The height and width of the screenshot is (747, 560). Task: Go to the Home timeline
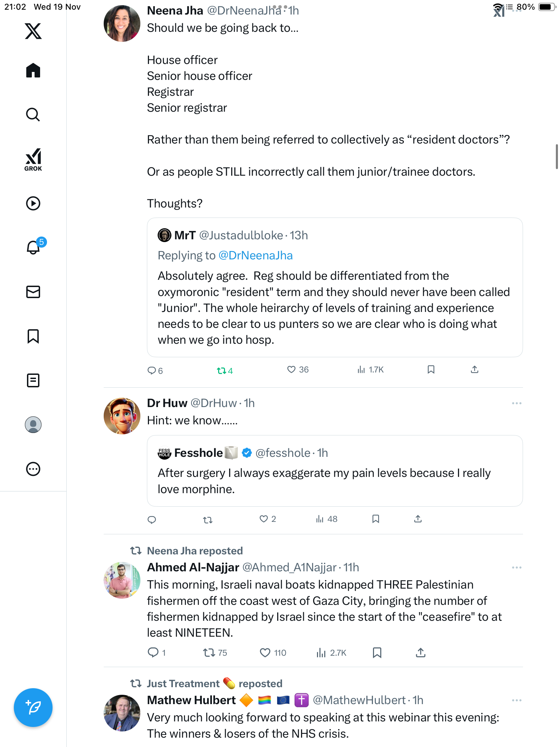click(33, 71)
